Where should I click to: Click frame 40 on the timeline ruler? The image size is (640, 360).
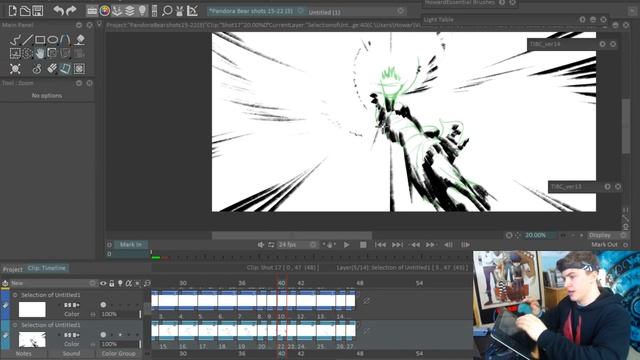[x=281, y=283]
